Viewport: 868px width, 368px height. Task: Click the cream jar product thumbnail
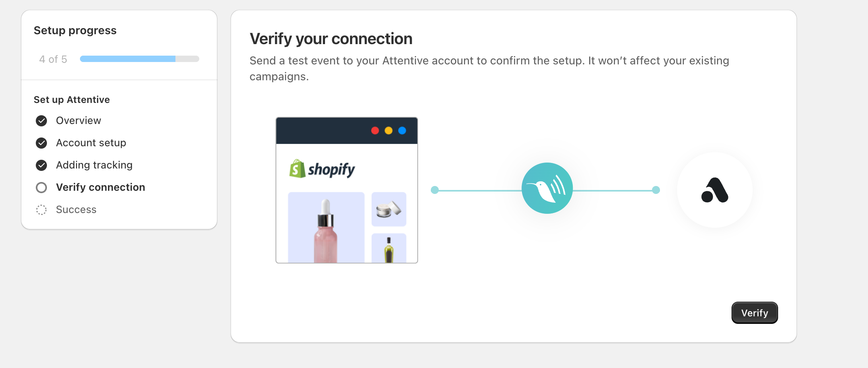tap(389, 209)
